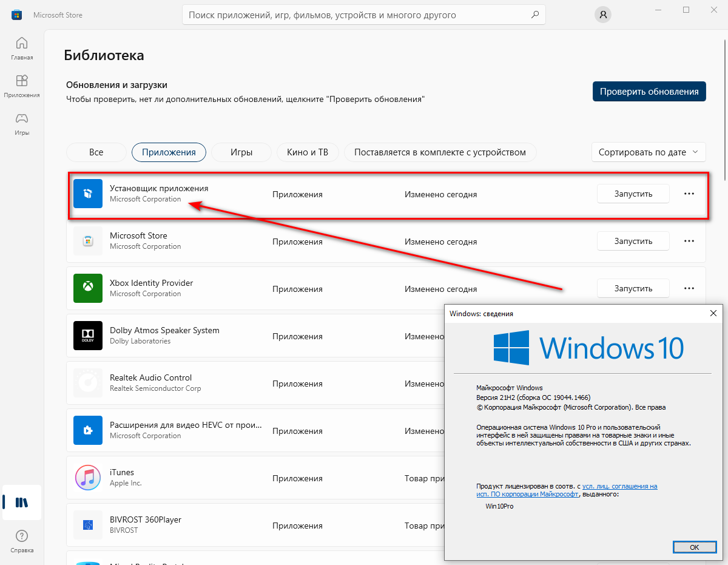The width and height of the screenshot is (728, 565).
Task: Go to Games (Игры) in the sidebar
Action: pyautogui.click(x=22, y=123)
